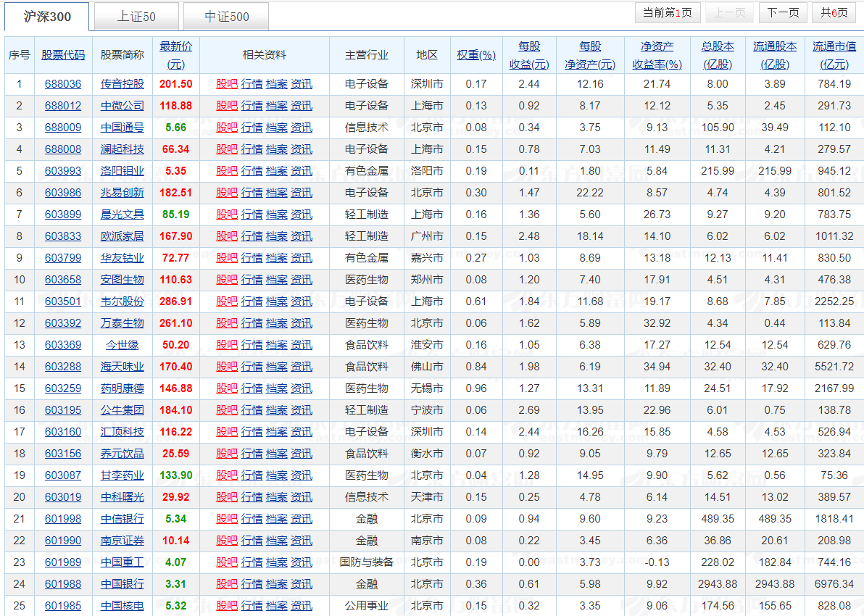The width and height of the screenshot is (864, 616).
Task: Click 海天味业 weight 0.84 cell
Action: click(476, 367)
